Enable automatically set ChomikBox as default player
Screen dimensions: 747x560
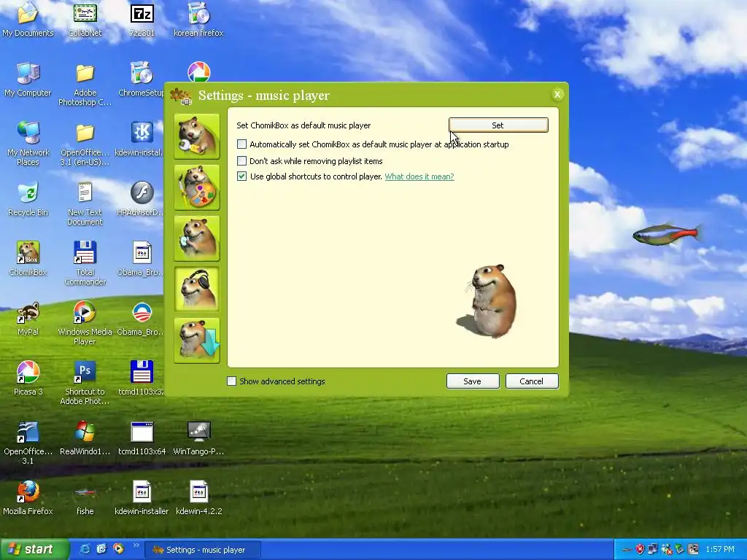tap(242, 144)
